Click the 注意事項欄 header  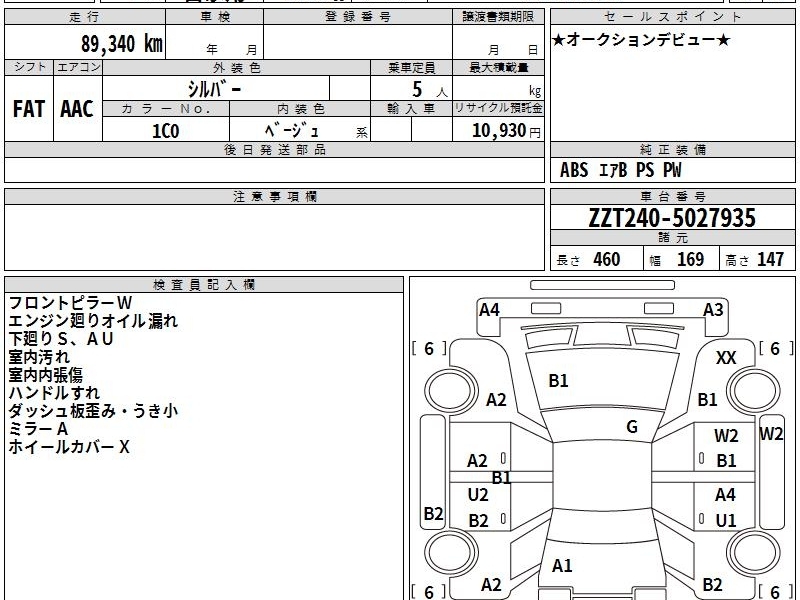(x=274, y=196)
